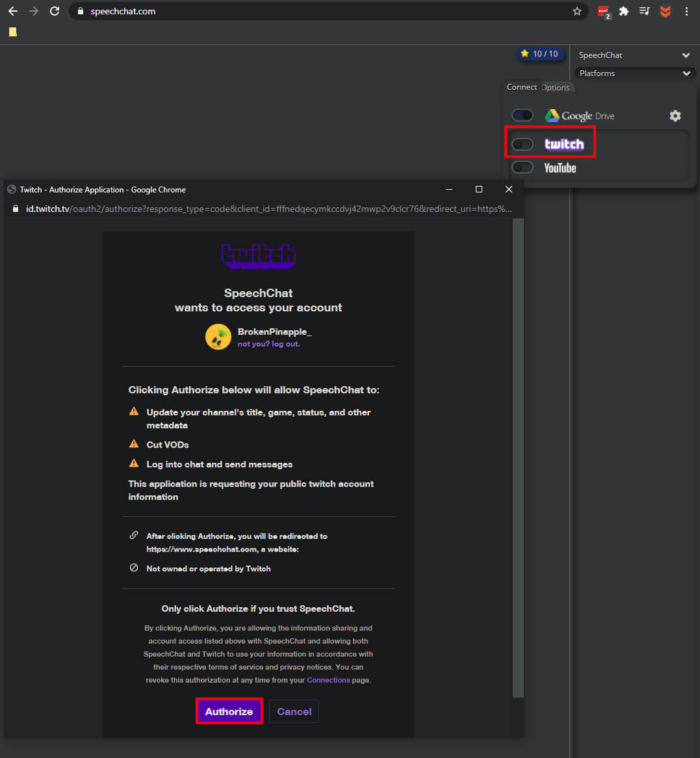Click the link icon beside redirect notice

(x=134, y=535)
